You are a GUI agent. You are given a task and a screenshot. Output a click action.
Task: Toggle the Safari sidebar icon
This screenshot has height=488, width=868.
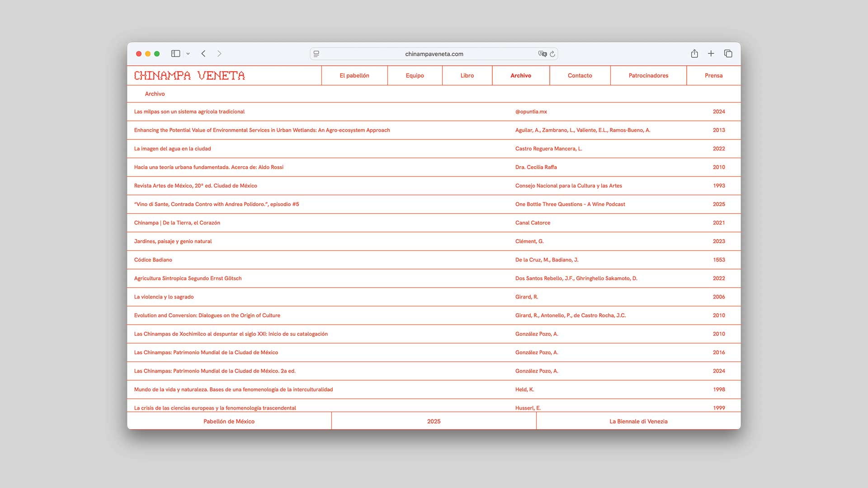[175, 54]
